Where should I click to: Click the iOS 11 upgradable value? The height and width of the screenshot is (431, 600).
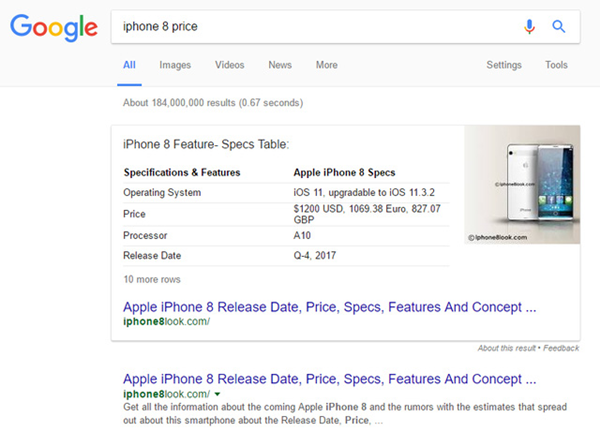(x=364, y=192)
